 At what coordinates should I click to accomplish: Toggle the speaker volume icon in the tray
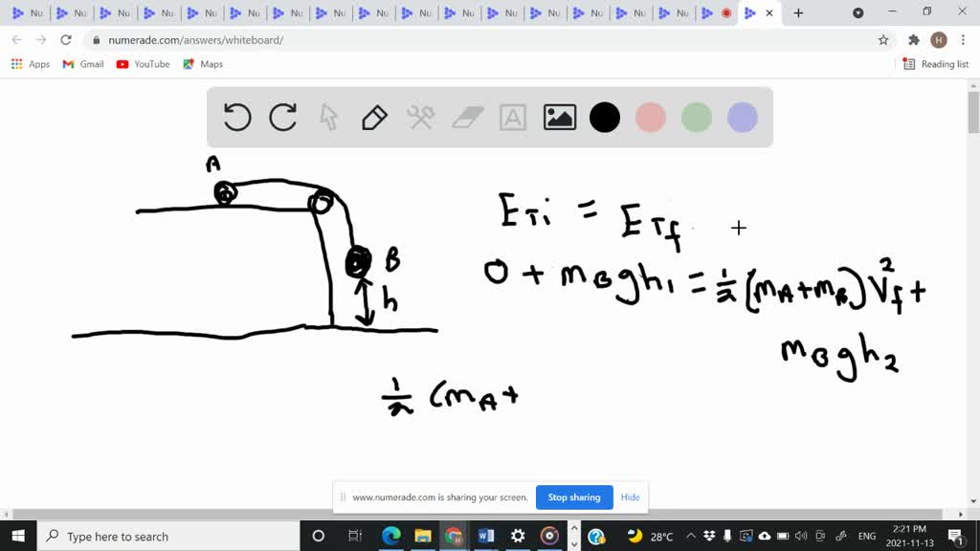coord(800,536)
